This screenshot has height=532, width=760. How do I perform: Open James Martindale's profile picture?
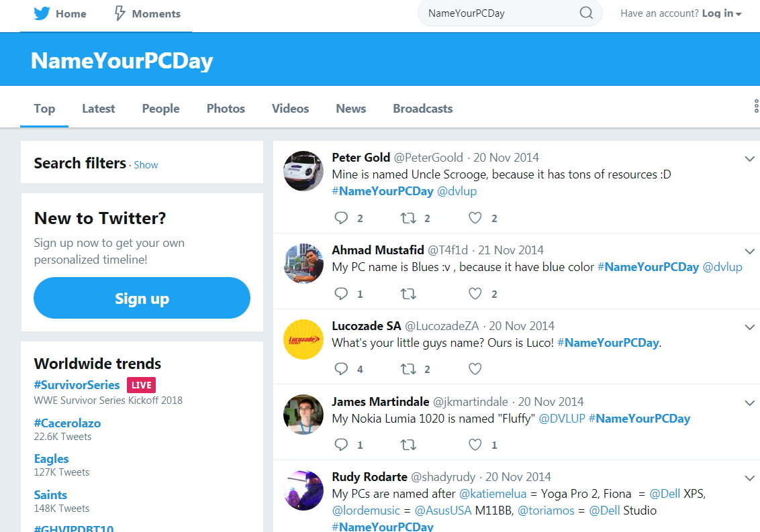[303, 415]
